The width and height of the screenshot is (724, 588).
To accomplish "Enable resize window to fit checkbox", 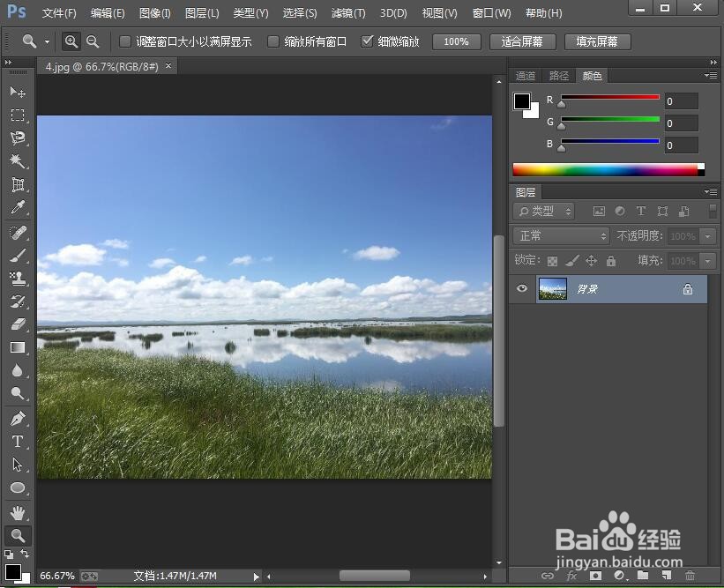I will coord(124,41).
